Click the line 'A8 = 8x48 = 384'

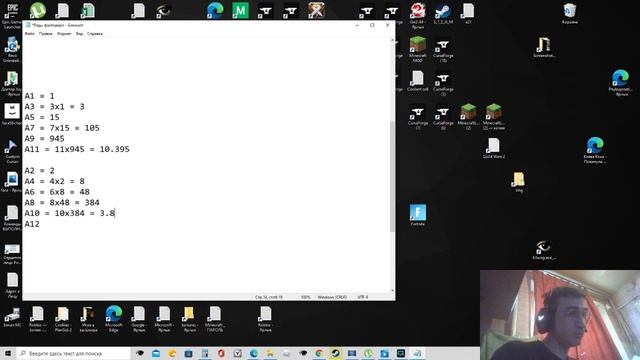pyautogui.click(x=62, y=202)
